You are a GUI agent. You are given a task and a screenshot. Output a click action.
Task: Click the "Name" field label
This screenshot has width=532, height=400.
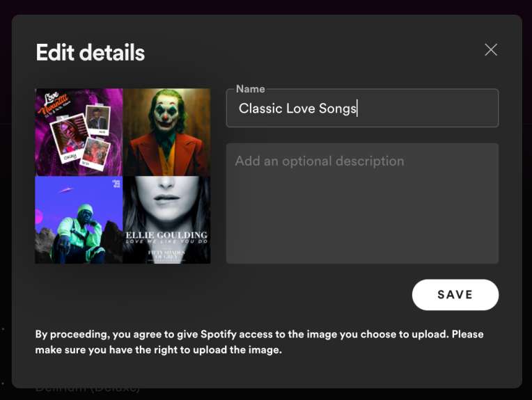250,89
